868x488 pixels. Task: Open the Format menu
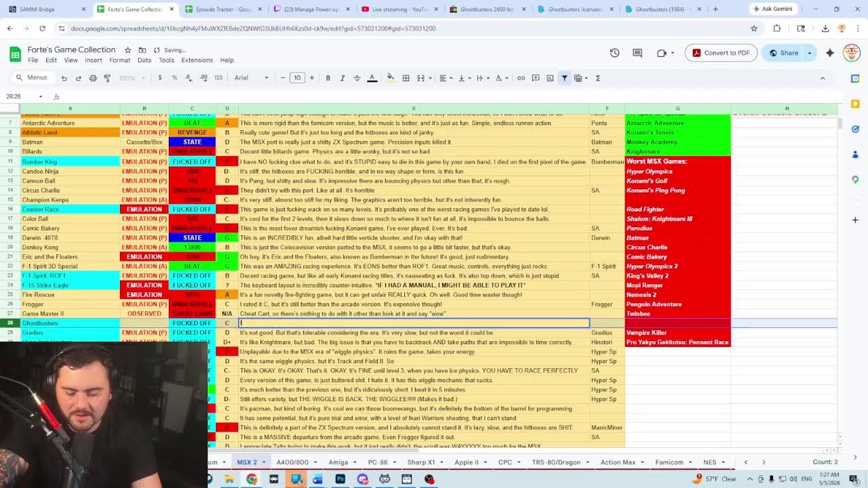119,60
